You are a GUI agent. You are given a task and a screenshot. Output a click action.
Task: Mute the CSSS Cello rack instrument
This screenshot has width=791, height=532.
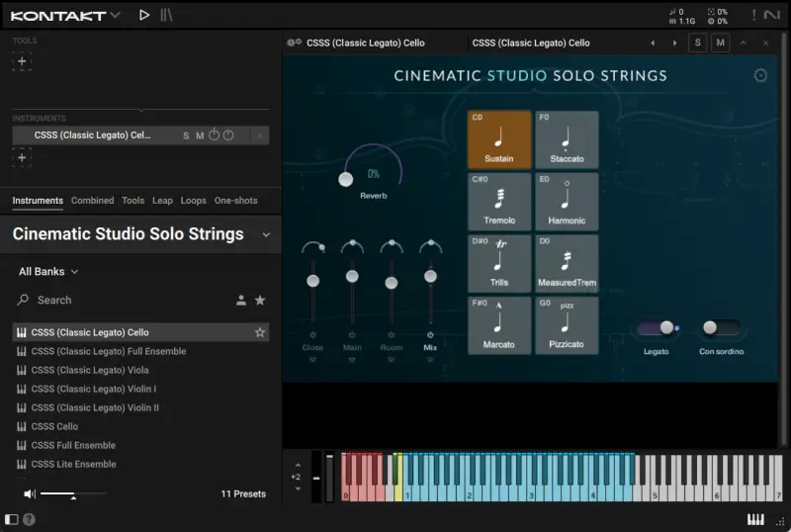coord(200,135)
